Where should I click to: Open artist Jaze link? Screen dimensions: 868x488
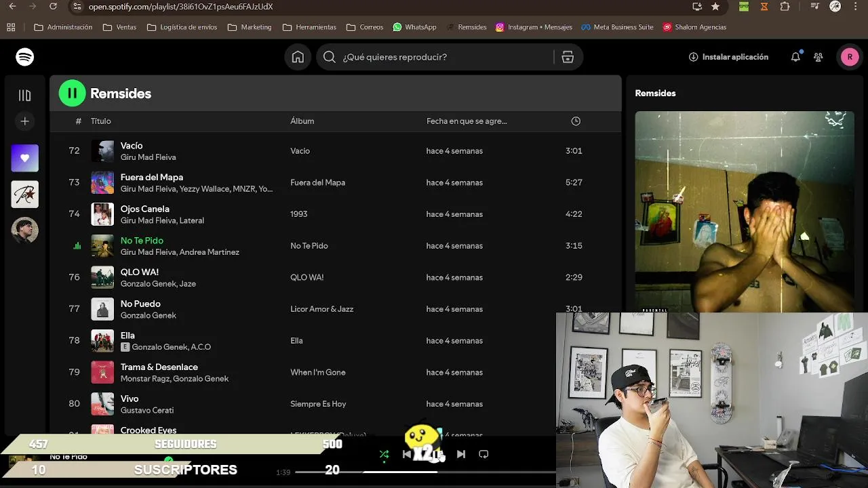[x=188, y=284]
